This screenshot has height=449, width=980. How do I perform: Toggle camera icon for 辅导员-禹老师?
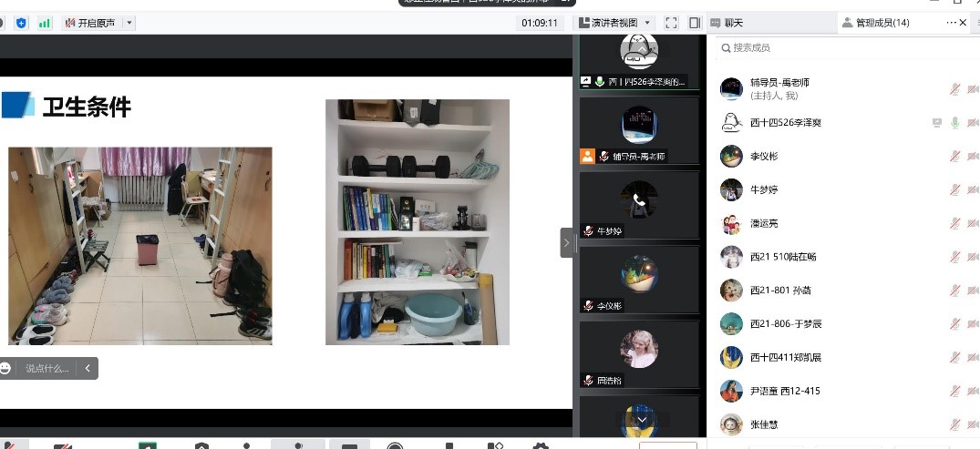pos(973,89)
